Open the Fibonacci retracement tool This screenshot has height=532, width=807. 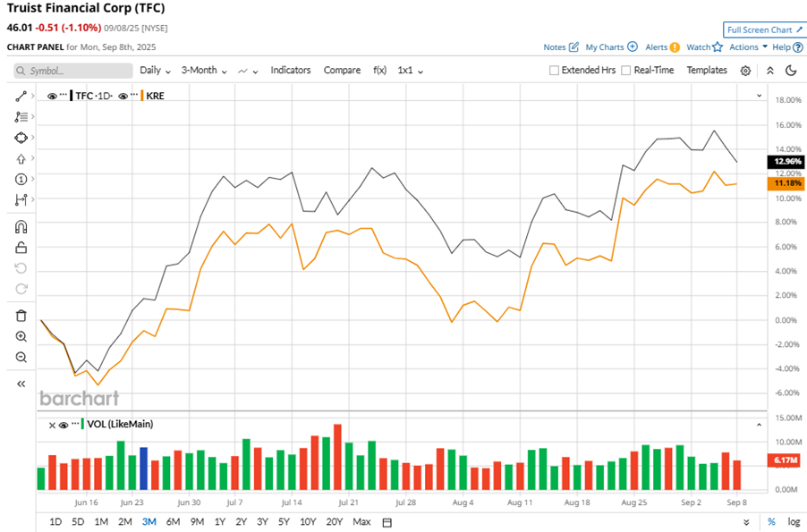click(x=21, y=117)
